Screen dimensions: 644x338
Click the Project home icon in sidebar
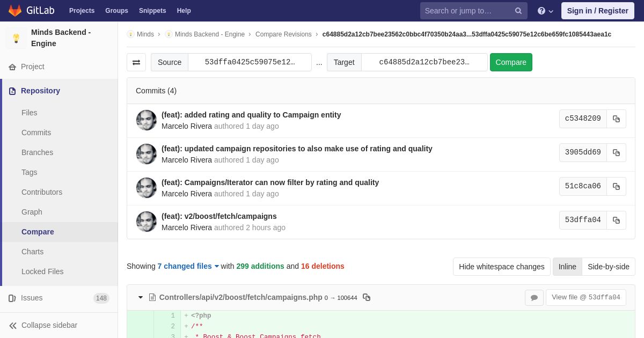coord(12,67)
